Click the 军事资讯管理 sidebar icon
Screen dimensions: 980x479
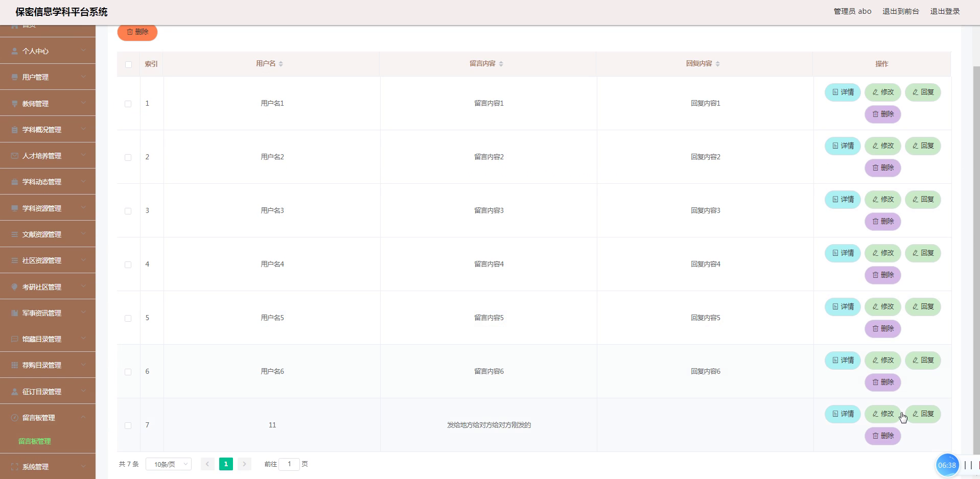point(15,313)
